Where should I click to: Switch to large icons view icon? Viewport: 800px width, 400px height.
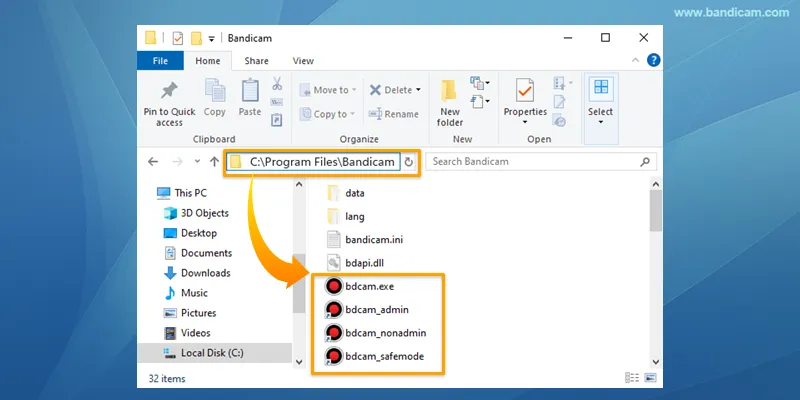coord(650,378)
